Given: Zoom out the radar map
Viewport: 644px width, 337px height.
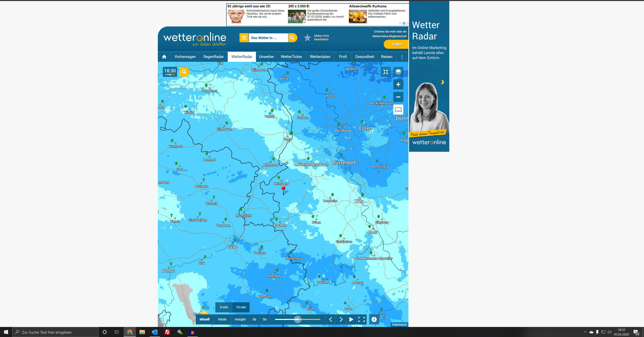Looking at the screenshot, I should click(x=398, y=97).
